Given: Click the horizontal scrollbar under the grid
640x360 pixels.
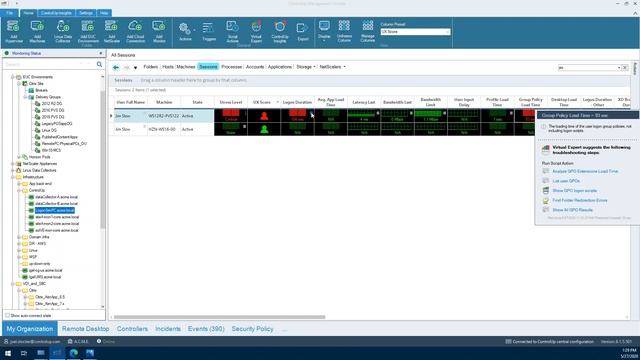Looking at the screenshot, I should click(x=220, y=317).
